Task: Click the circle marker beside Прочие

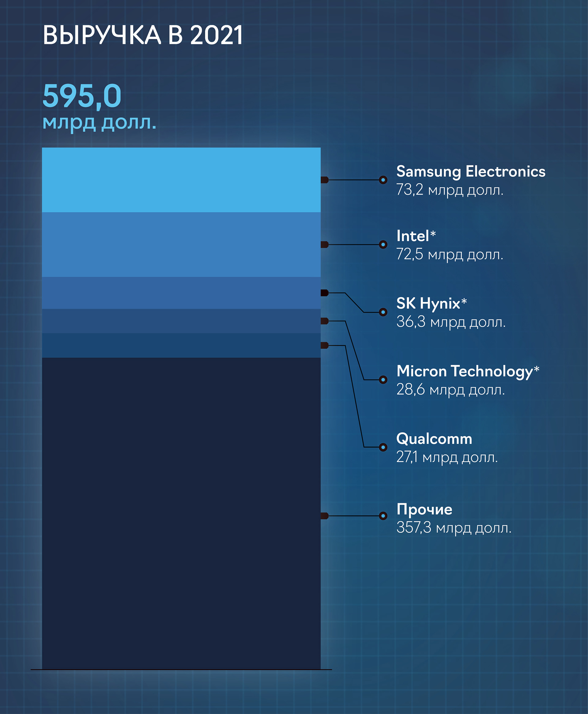Action: [383, 516]
